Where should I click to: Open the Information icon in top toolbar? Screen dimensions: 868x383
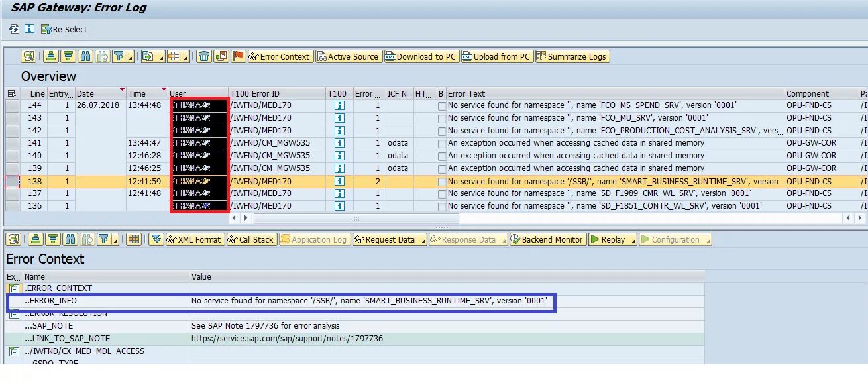[29, 29]
